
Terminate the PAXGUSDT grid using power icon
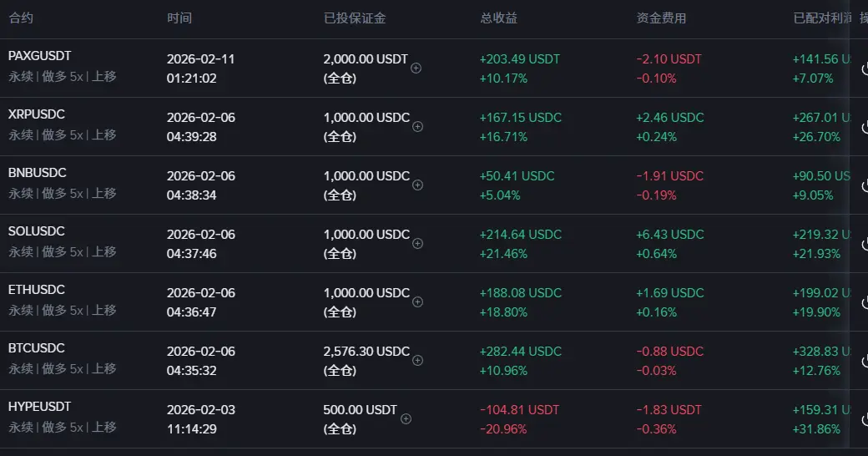pyautogui.click(x=864, y=69)
